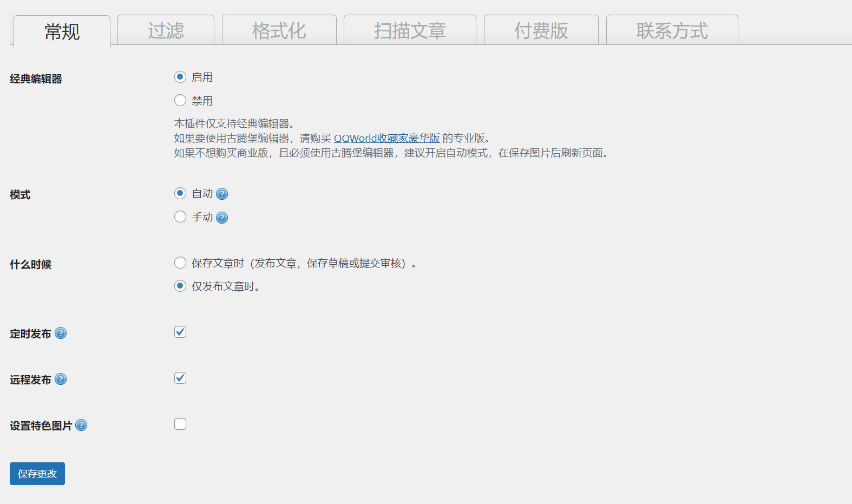Open help icon next to 自动 mode
Screen dimensions: 852x504
[222, 194]
